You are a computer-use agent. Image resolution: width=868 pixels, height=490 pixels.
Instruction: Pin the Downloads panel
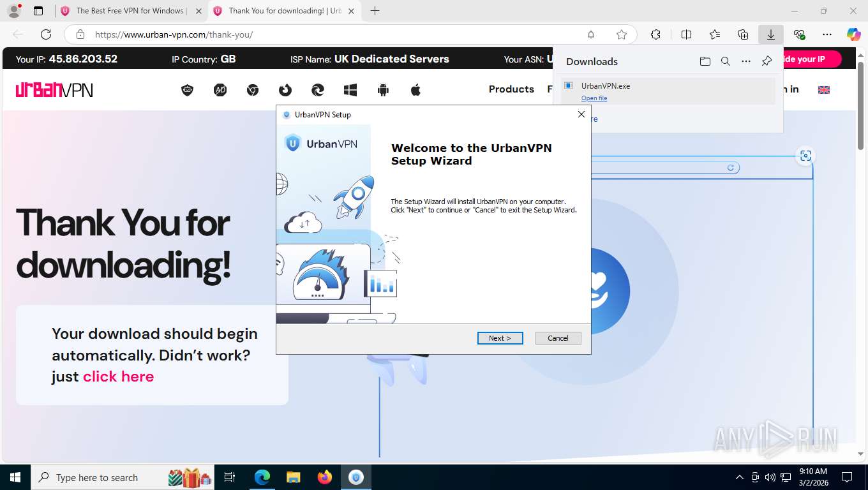click(x=767, y=61)
